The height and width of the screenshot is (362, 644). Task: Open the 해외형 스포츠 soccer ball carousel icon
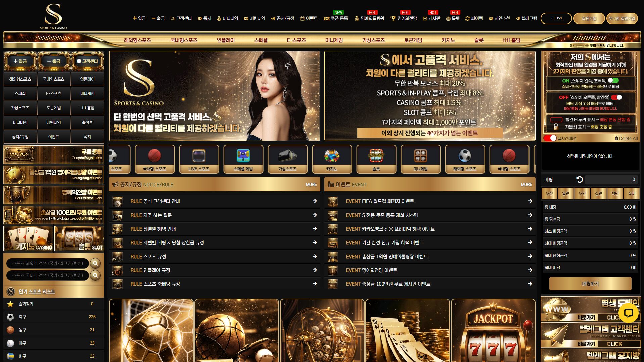tap(465, 159)
